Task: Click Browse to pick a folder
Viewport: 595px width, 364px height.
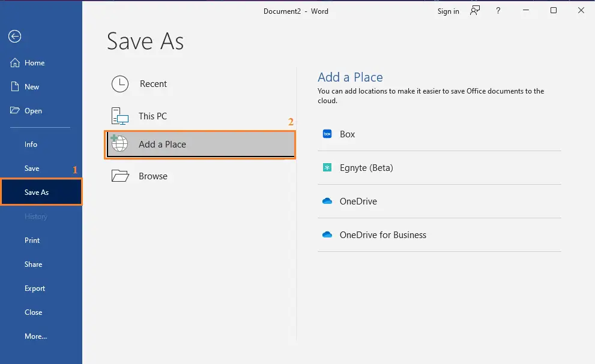Action: point(201,176)
